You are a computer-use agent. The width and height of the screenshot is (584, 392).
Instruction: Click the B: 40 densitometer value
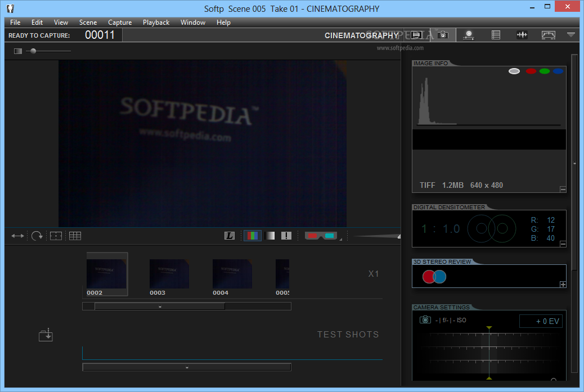(543, 238)
